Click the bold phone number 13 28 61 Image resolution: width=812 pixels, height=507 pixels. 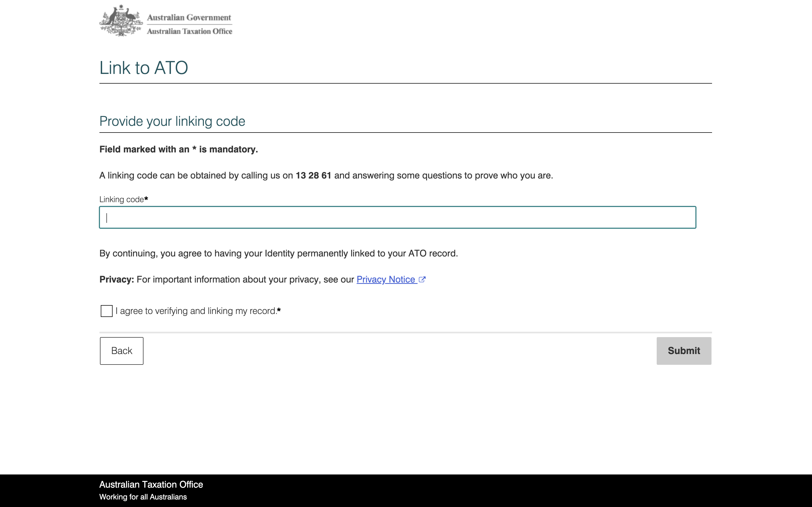point(313,175)
